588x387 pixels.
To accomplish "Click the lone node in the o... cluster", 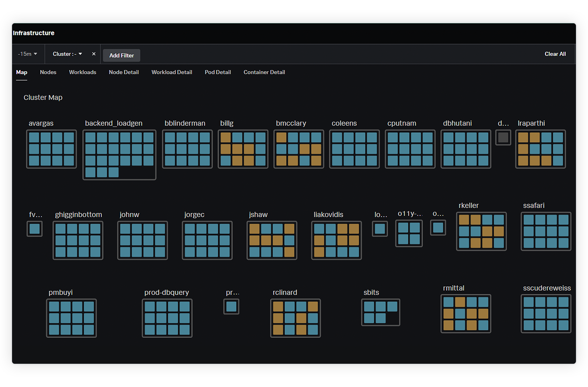I will point(438,228).
